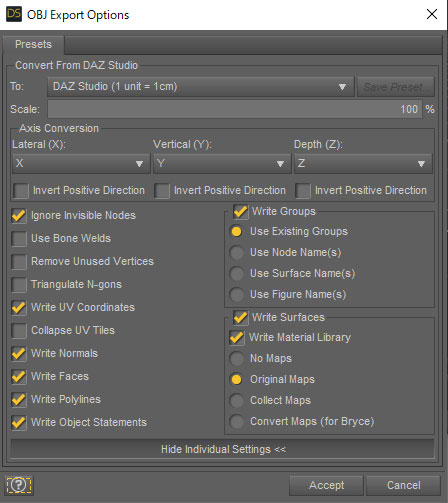Click the Cancel button

click(x=403, y=485)
